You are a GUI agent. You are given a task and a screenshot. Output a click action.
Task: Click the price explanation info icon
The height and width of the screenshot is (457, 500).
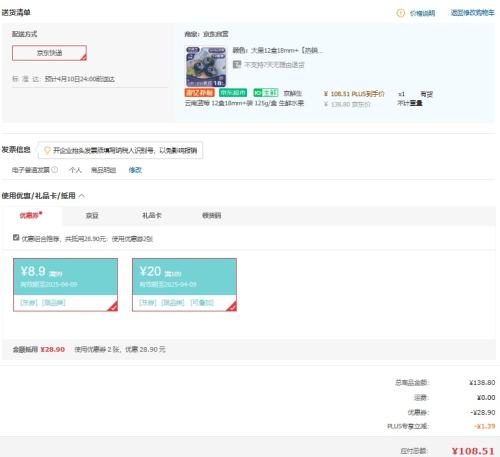pos(400,13)
